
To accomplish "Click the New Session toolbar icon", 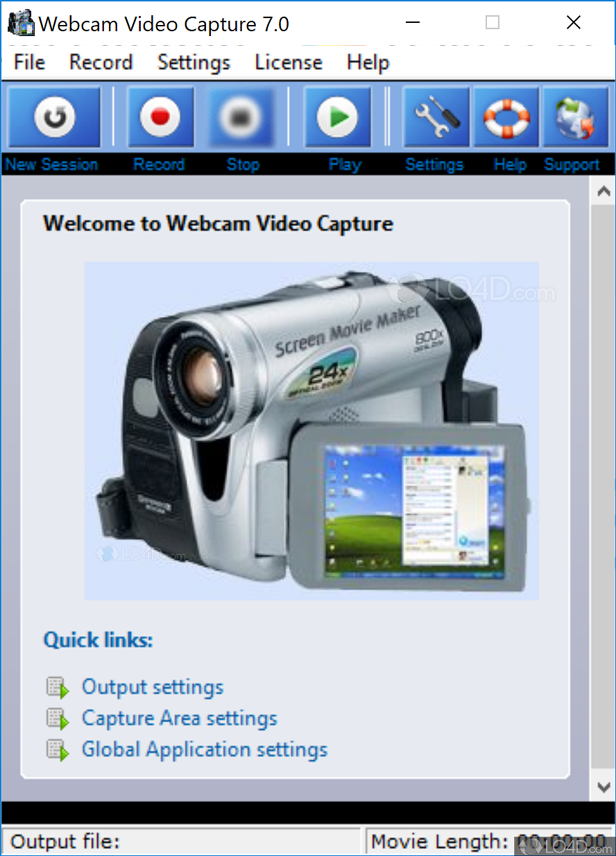I will tap(54, 117).
